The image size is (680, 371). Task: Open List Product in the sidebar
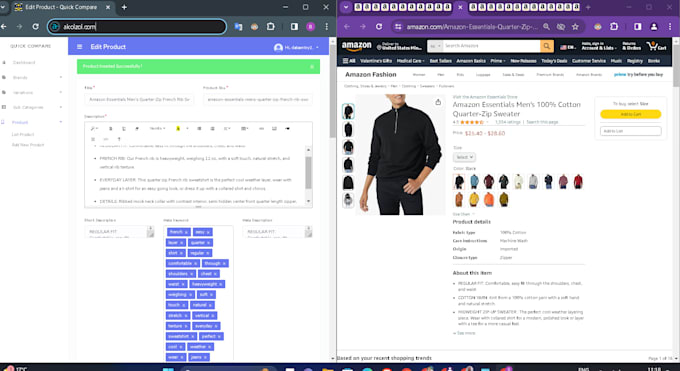pyautogui.click(x=23, y=135)
